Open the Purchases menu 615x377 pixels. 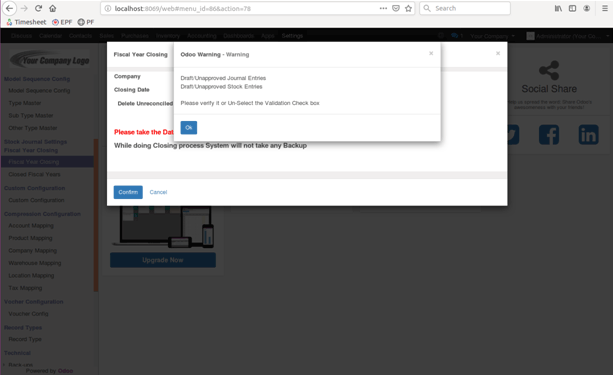[x=135, y=36]
